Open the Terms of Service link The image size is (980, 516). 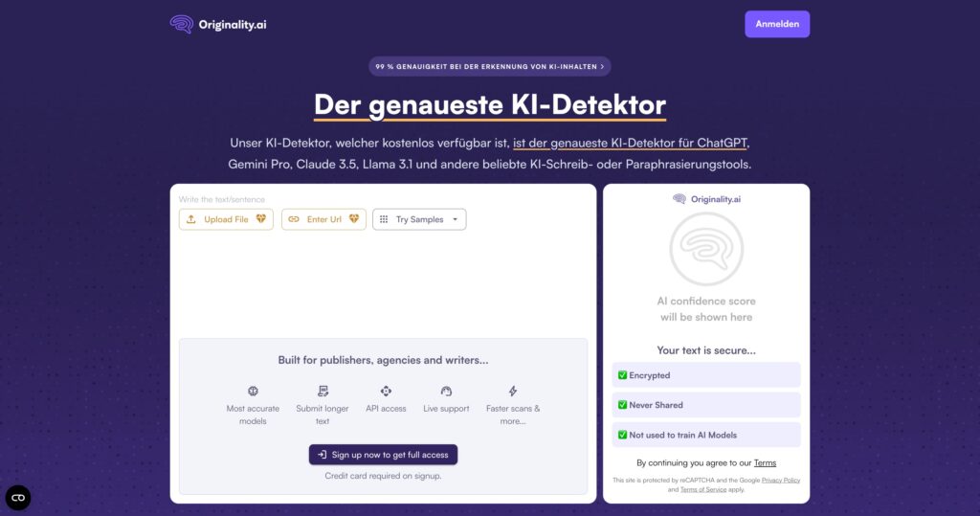pyautogui.click(x=703, y=490)
